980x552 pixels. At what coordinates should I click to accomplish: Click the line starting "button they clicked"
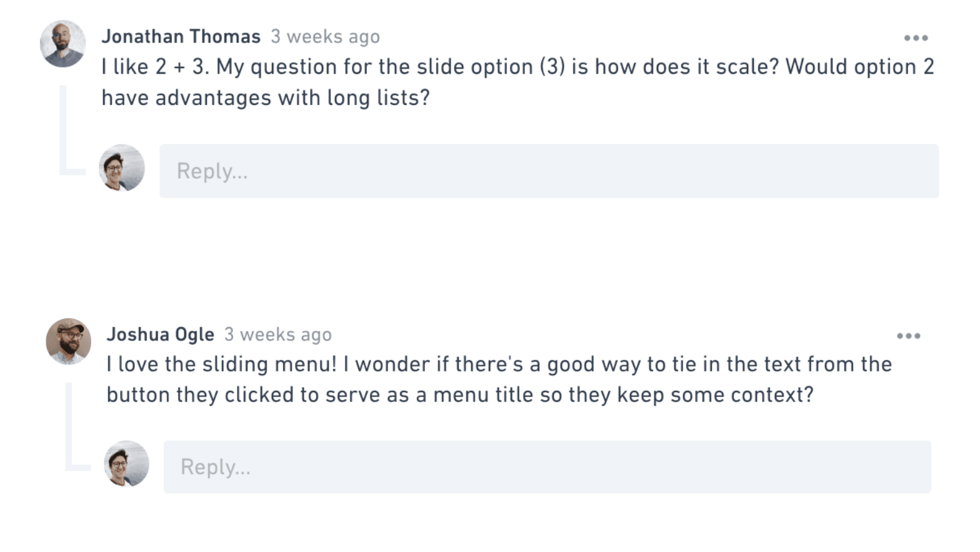tap(460, 395)
